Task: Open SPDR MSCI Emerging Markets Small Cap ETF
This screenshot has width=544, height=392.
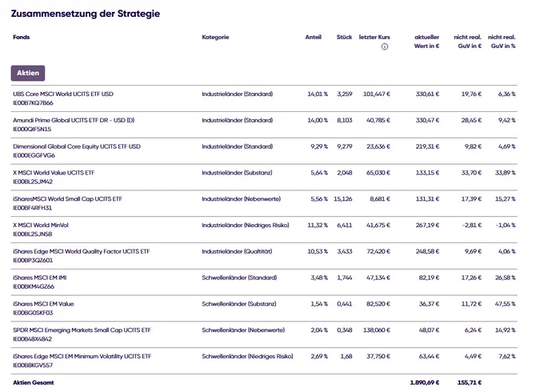Action: (x=82, y=330)
